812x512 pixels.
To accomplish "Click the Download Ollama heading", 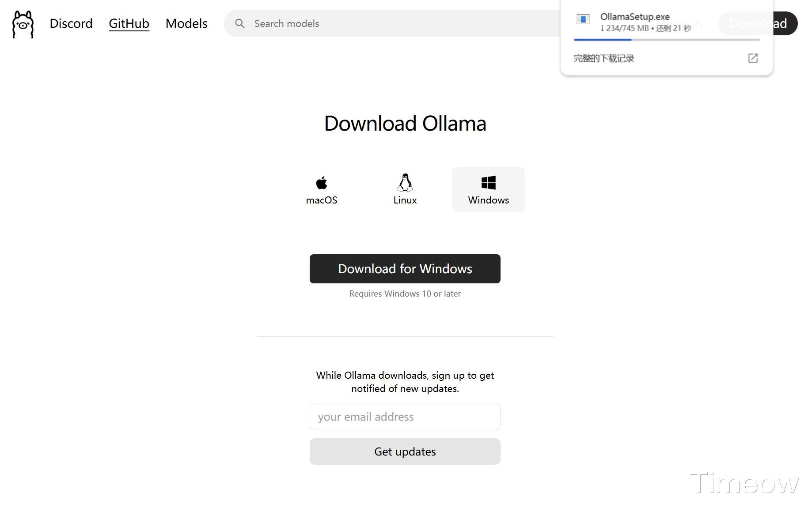I will coord(405,123).
